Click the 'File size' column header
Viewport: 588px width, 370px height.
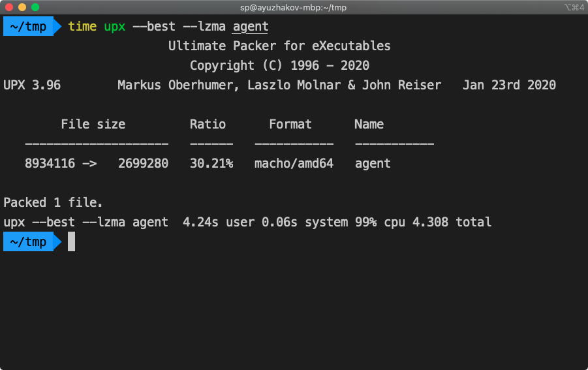pos(93,124)
